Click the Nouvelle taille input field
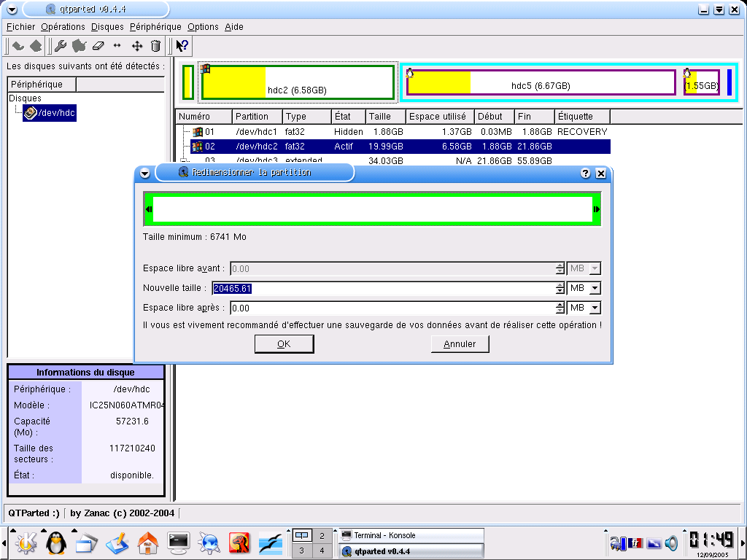Screen dimensions: 747x560 pyautogui.click(x=384, y=288)
